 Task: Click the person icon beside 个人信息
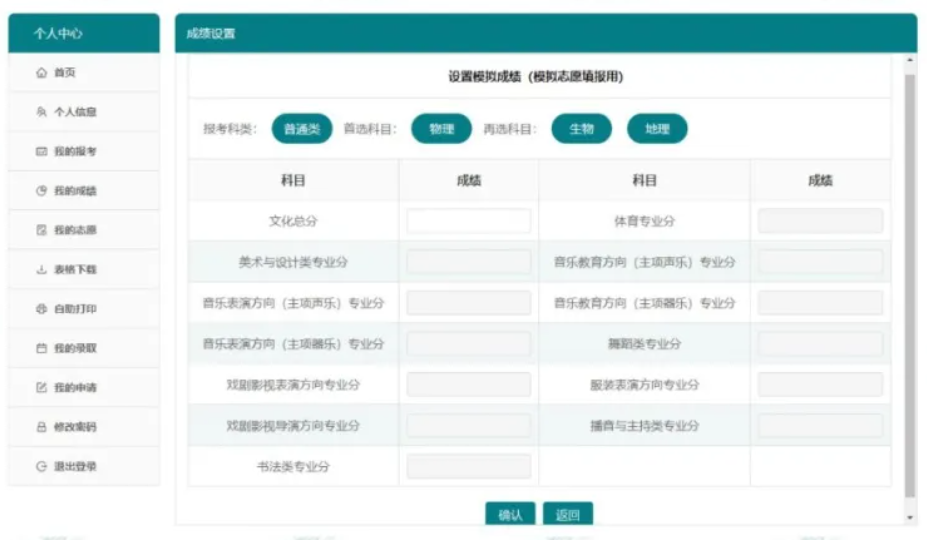(x=41, y=112)
